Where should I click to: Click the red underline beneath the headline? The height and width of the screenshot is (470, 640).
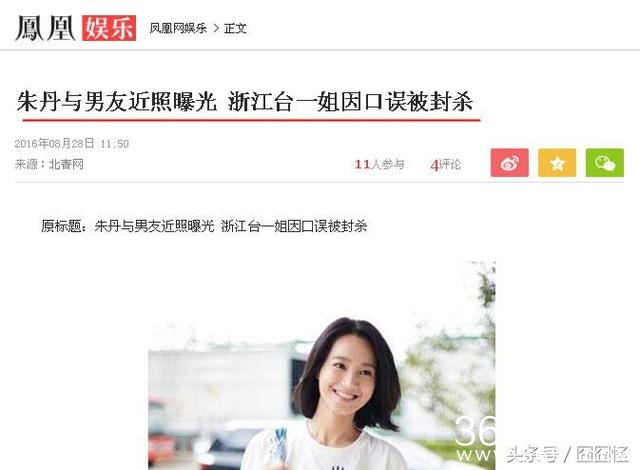tap(251, 120)
